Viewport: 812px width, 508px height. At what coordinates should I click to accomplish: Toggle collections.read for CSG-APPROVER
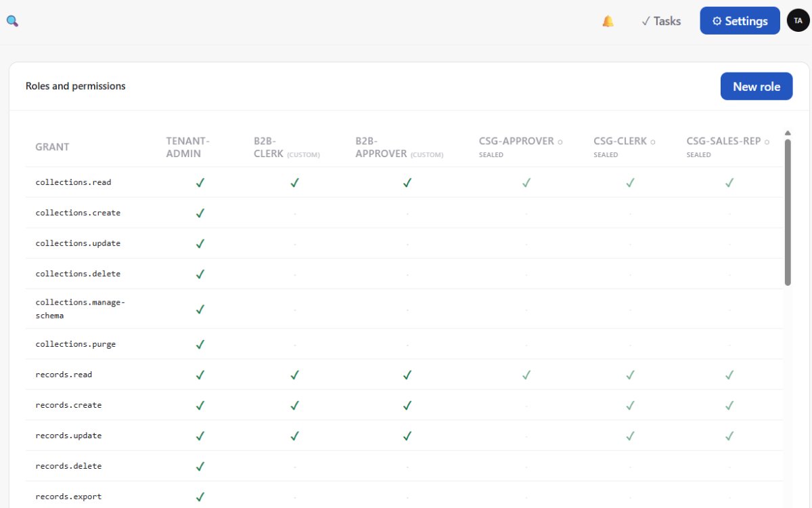[x=526, y=182]
